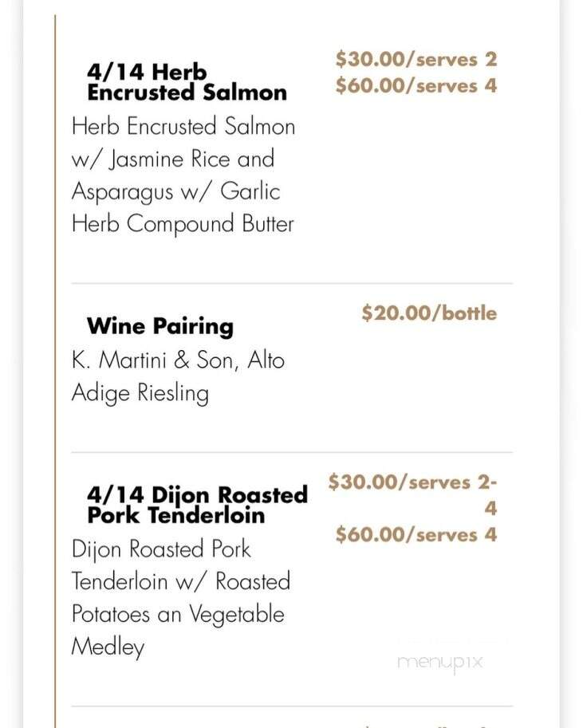
Task: Click the menupix watermark logo
Action: [440, 662]
